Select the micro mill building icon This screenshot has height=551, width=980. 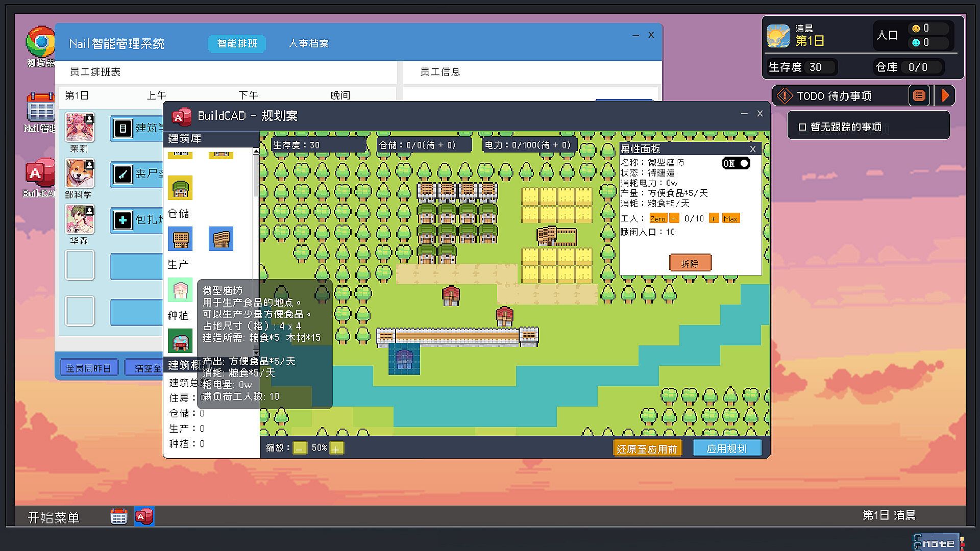tap(180, 290)
